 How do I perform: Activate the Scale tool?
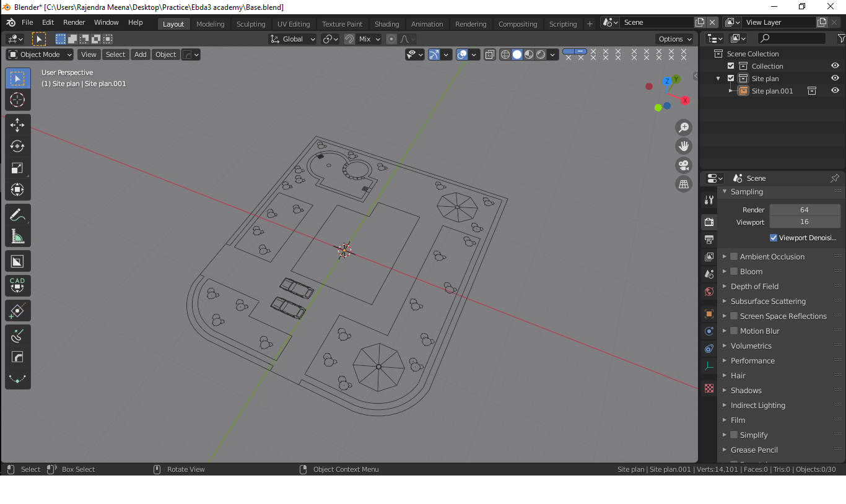(x=17, y=168)
